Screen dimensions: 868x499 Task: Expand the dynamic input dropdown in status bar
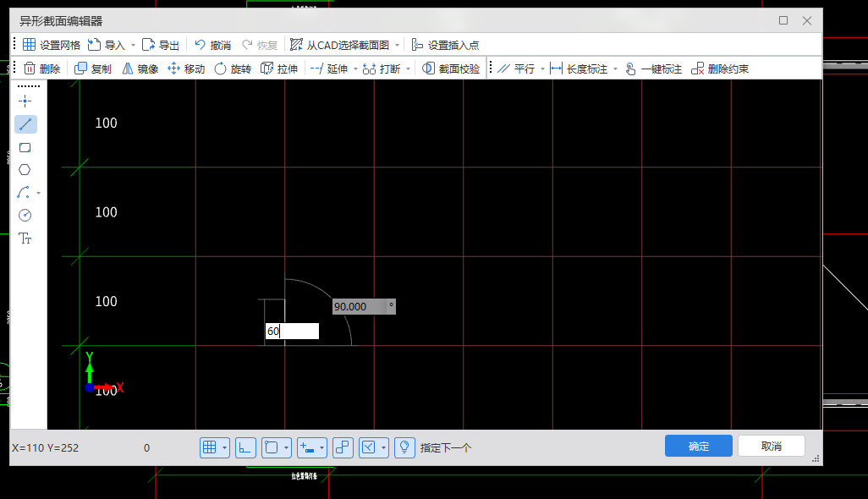(x=321, y=447)
